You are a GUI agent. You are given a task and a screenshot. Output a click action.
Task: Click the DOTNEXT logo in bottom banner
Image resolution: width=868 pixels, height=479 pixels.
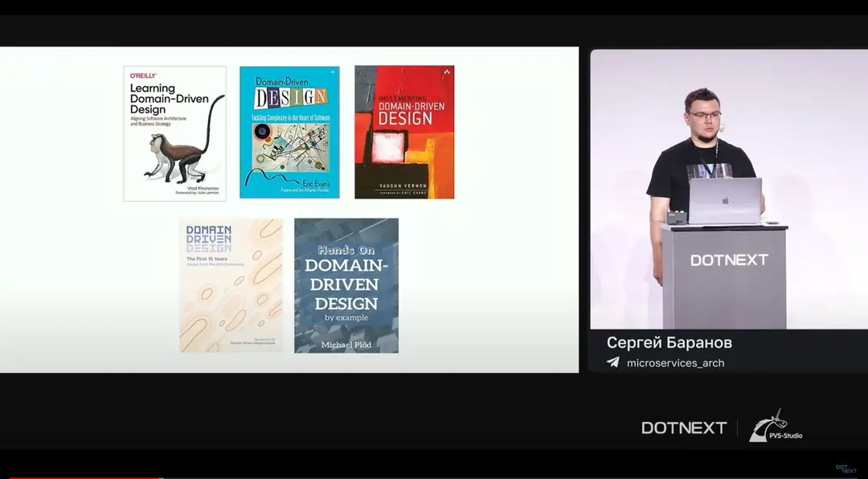pyautogui.click(x=684, y=428)
